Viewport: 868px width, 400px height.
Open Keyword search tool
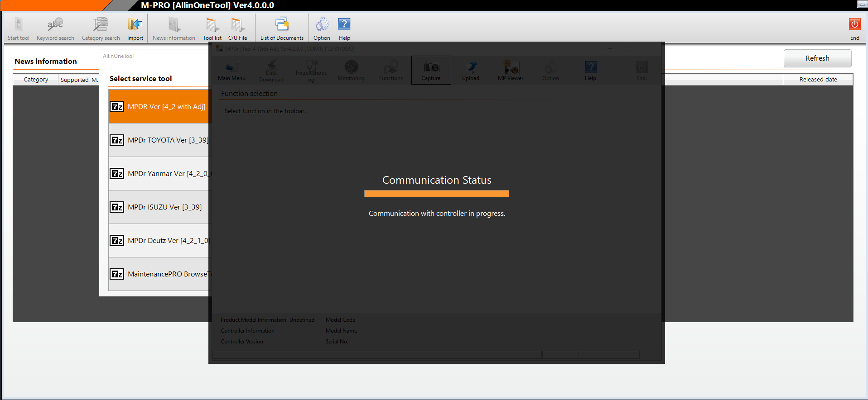coord(55,28)
